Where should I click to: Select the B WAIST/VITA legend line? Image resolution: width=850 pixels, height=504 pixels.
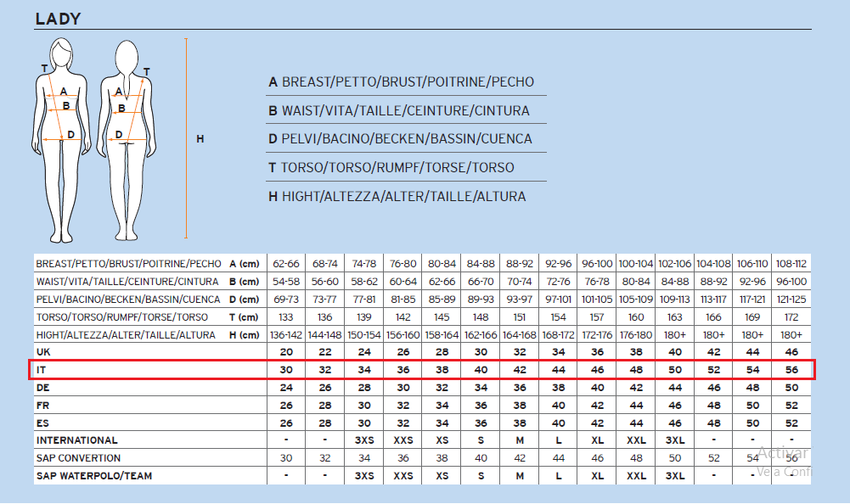point(399,110)
